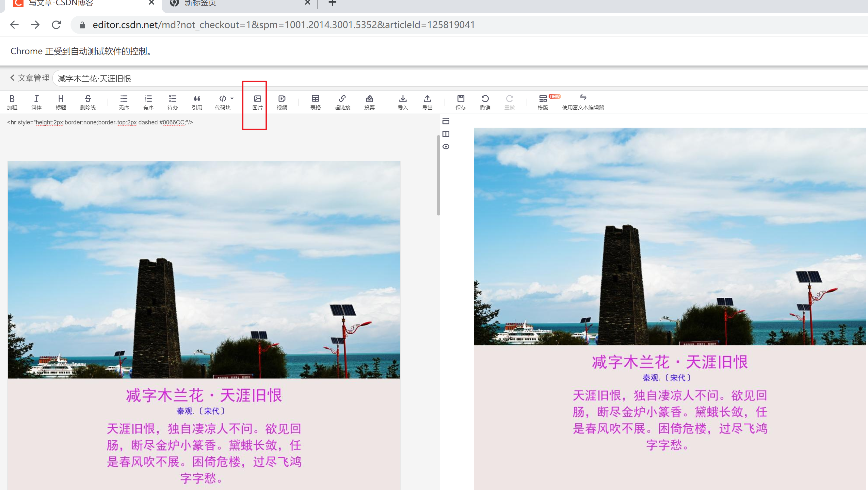Undo the last edit with 撤销
This screenshot has width=868, height=490.
[x=485, y=102]
